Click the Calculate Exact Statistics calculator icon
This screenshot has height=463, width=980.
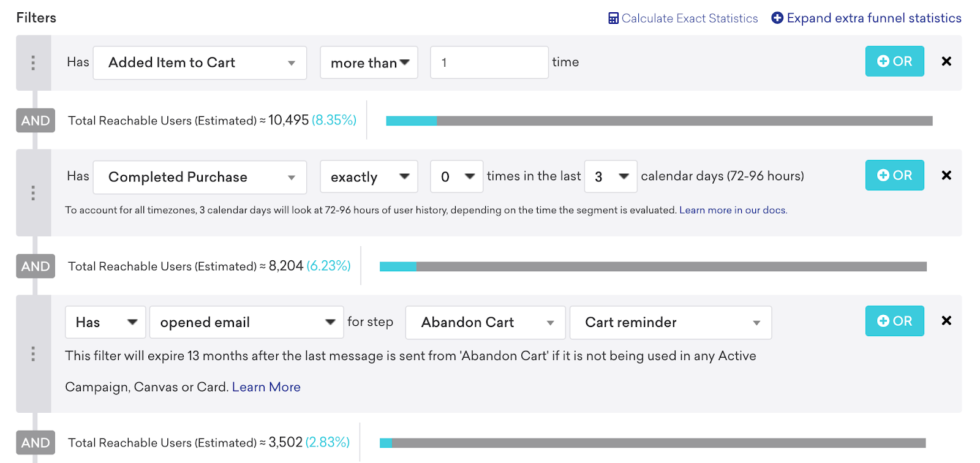[613, 18]
